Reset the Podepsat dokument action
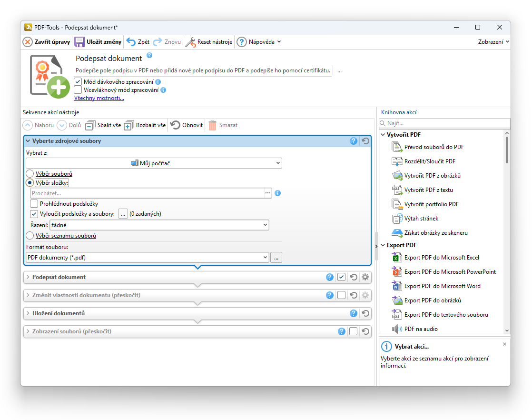The height and width of the screenshot is (420, 532). [x=354, y=277]
